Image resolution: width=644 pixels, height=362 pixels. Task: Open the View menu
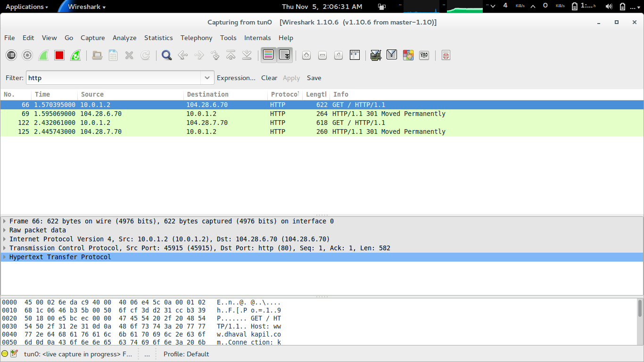(x=49, y=38)
